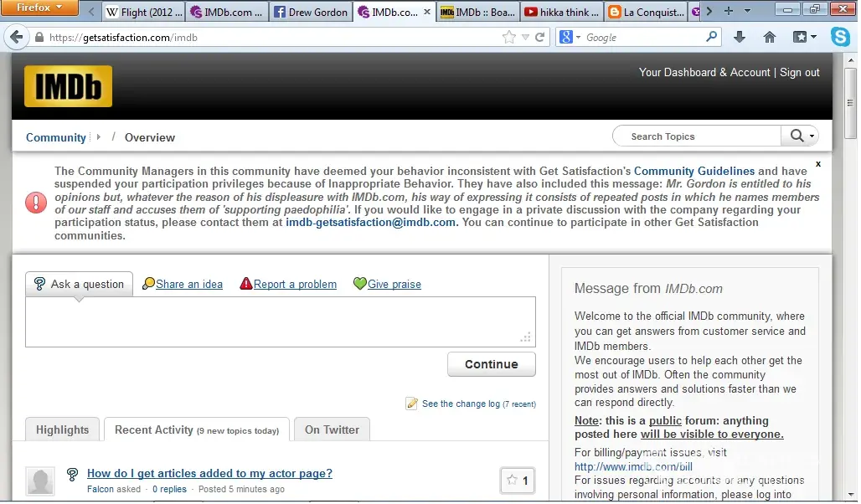Viewport: 861px width, 504px height.
Task: Expand the Search Topics options arrow
Action: click(812, 136)
